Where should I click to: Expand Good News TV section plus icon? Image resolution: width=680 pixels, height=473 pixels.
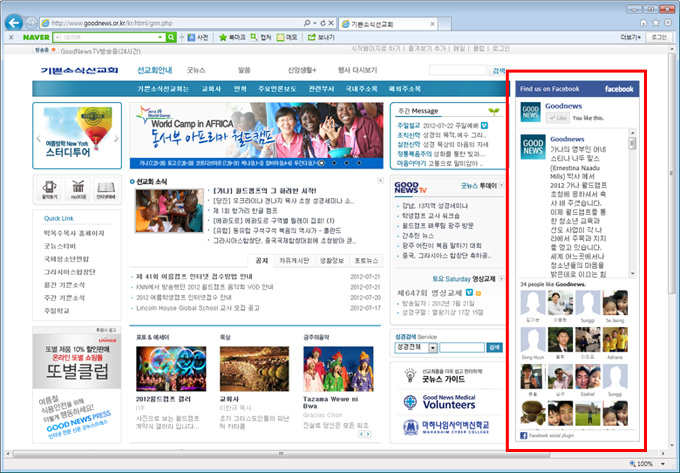[x=501, y=185]
